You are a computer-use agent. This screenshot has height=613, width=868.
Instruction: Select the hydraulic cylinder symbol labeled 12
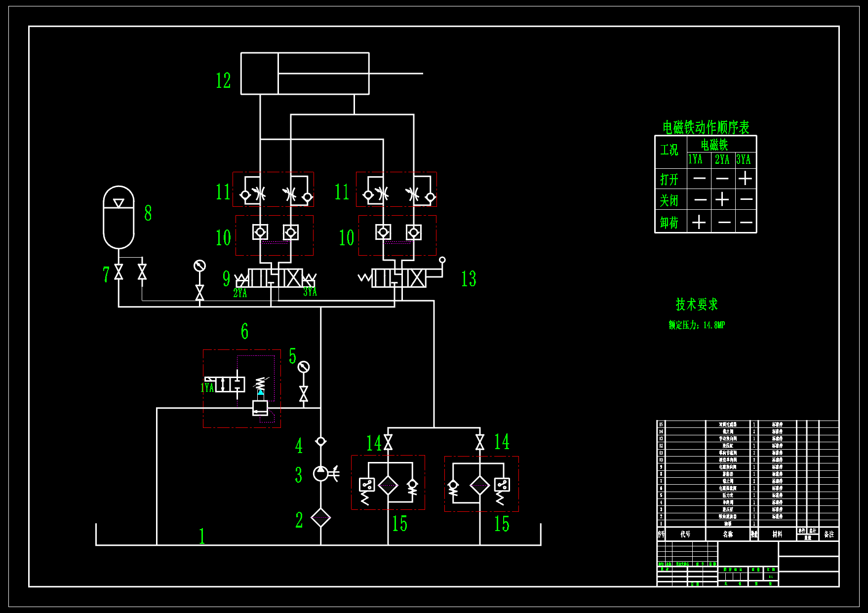point(331,74)
